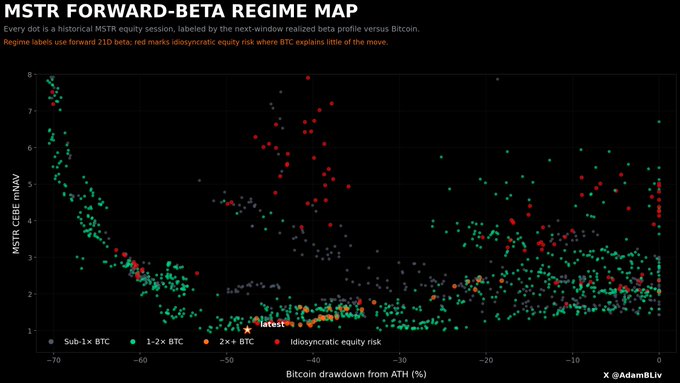Click the lone gray dot near −19% at mNAV 8
Image resolution: width=680 pixels, height=383 pixels.
[x=497, y=79]
